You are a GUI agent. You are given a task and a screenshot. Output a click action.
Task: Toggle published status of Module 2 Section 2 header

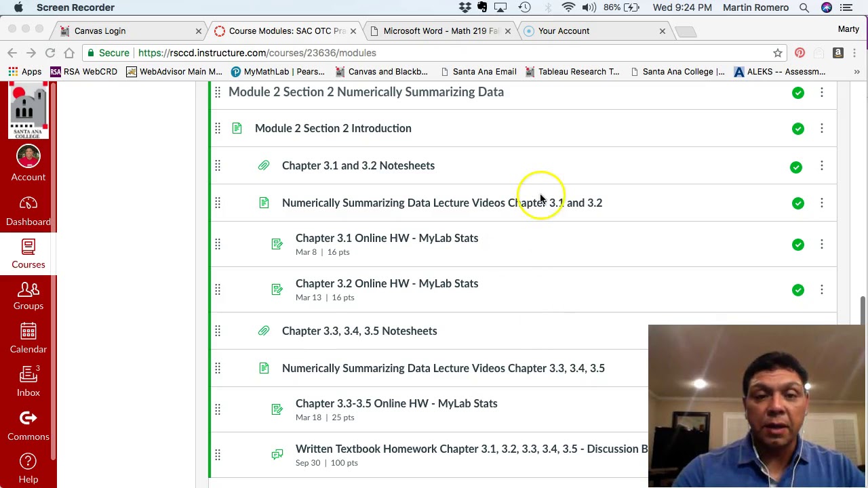click(798, 93)
